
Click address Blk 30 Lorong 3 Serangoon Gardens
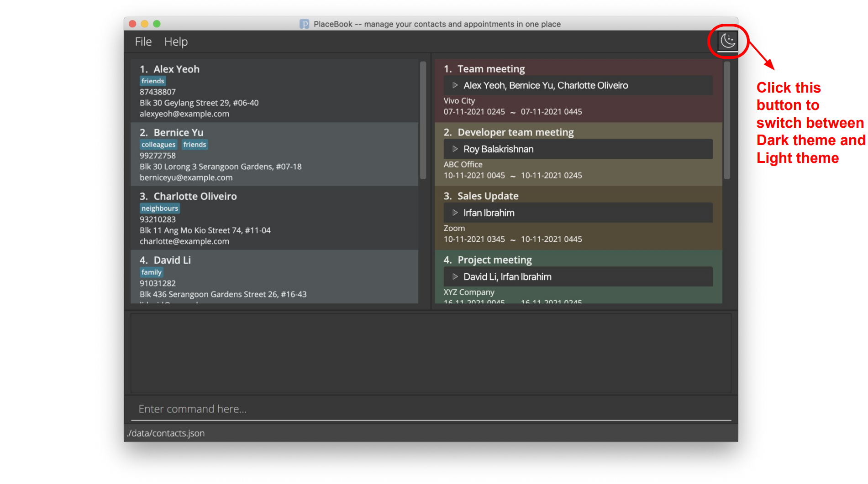coord(221,167)
